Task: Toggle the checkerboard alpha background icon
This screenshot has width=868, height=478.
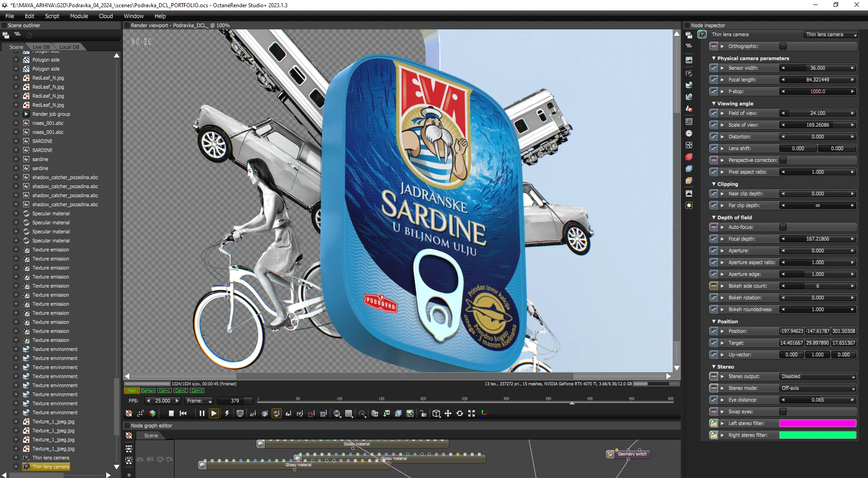Action: click(x=410, y=413)
